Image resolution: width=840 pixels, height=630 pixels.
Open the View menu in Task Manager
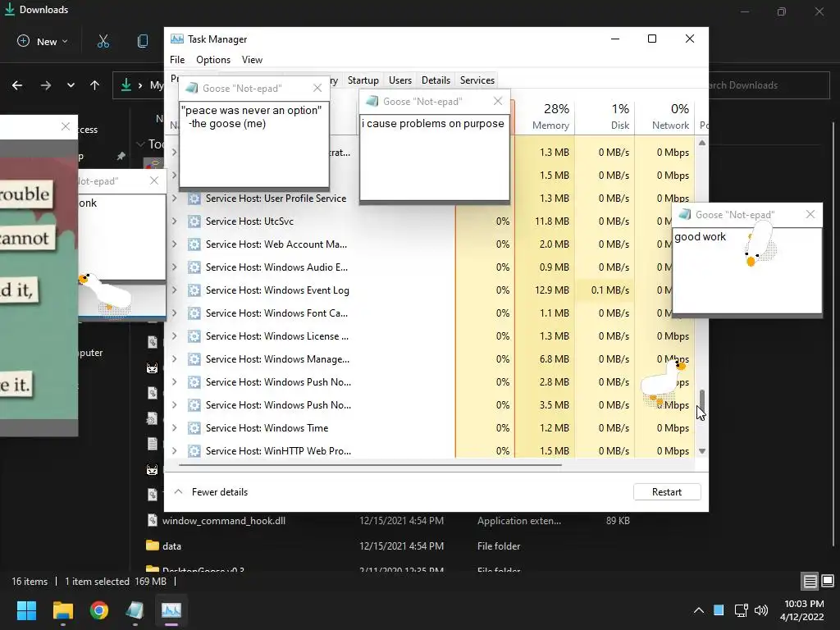pyautogui.click(x=252, y=59)
